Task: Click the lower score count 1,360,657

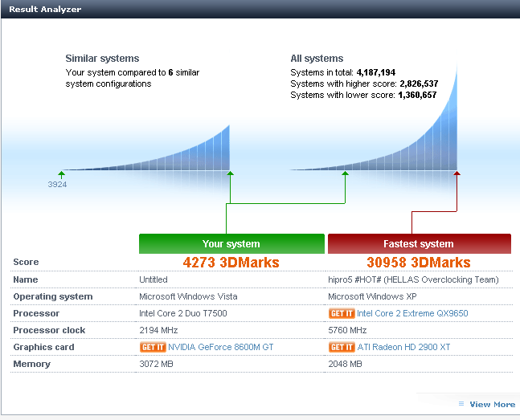Action: click(417, 95)
